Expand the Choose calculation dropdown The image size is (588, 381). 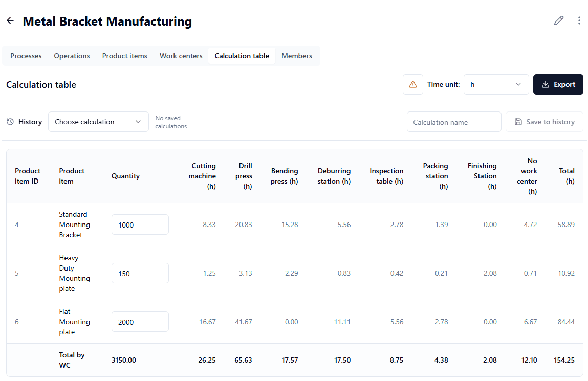[98, 122]
